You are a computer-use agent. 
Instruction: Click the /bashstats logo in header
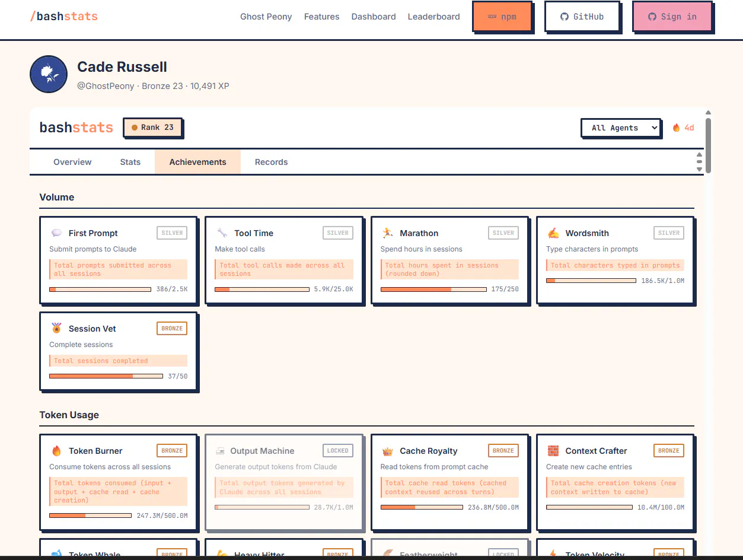(x=63, y=17)
